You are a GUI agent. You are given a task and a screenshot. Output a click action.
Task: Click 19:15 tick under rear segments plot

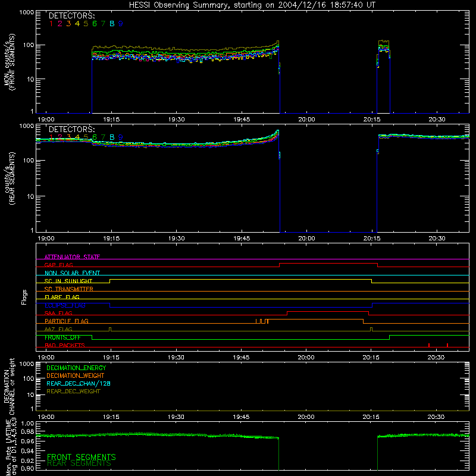coord(111,239)
